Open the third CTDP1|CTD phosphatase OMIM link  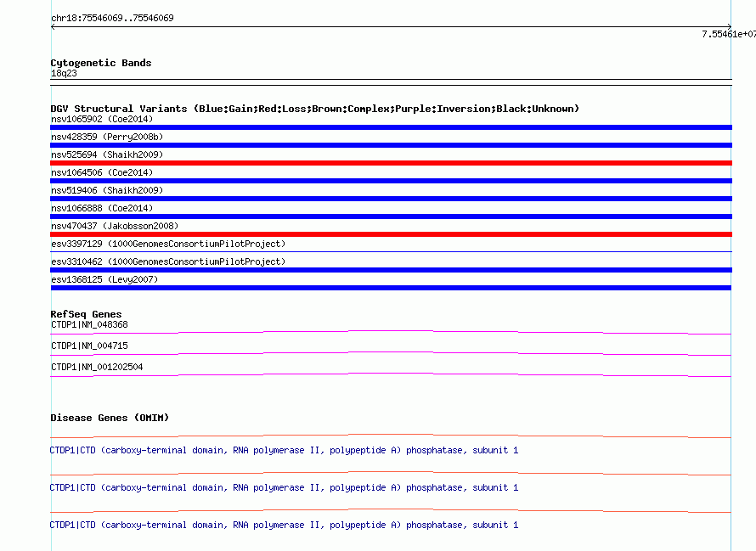(x=284, y=525)
